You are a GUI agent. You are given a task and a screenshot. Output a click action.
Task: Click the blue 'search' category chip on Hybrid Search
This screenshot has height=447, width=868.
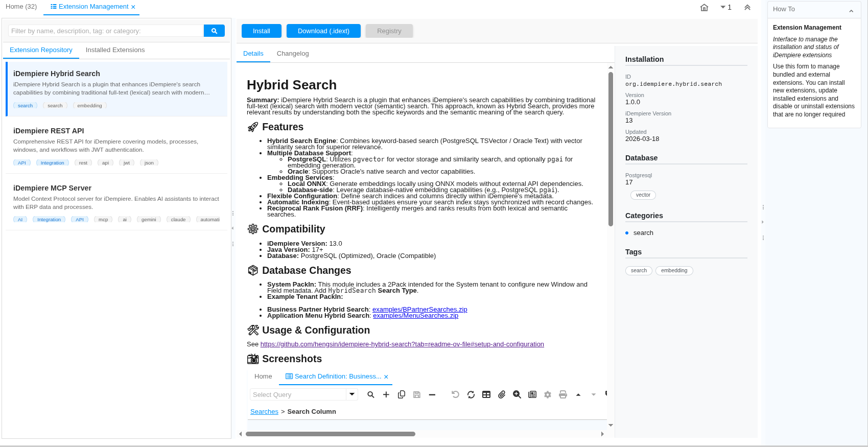point(25,106)
